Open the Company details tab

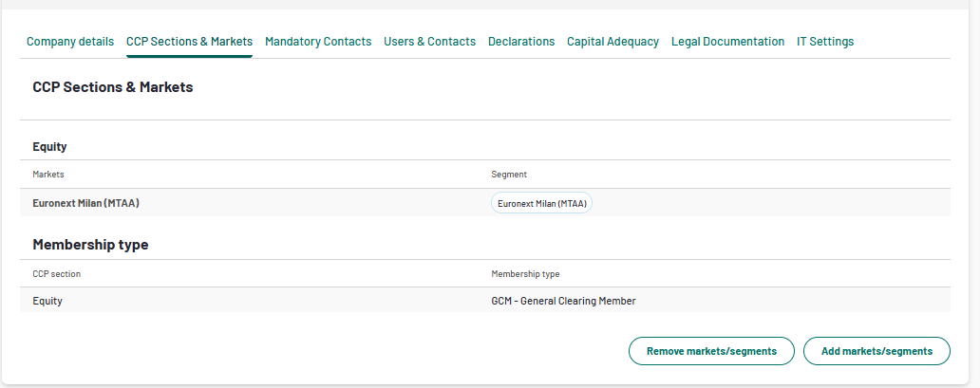coord(70,41)
